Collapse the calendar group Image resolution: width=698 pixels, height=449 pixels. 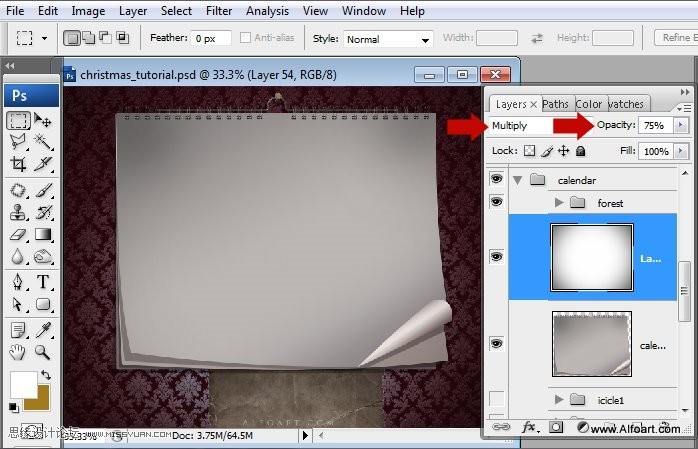(517, 180)
